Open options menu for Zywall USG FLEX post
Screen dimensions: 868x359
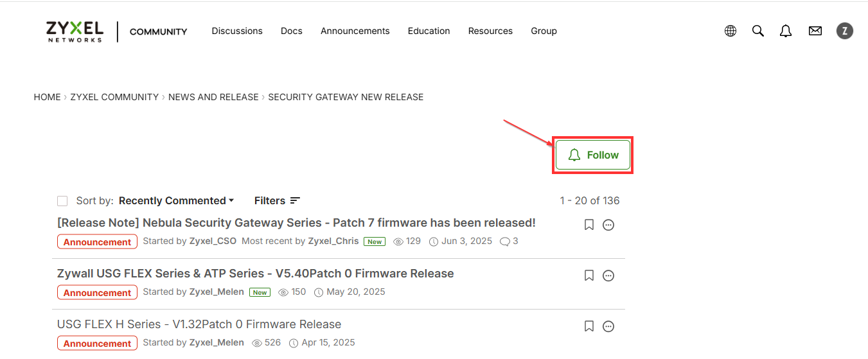[608, 276]
